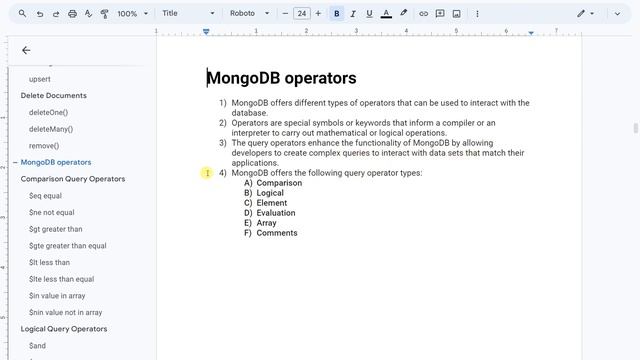The height and width of the screenshot is (360, 640).
Task: Insert an image
Action: point(456,14)
